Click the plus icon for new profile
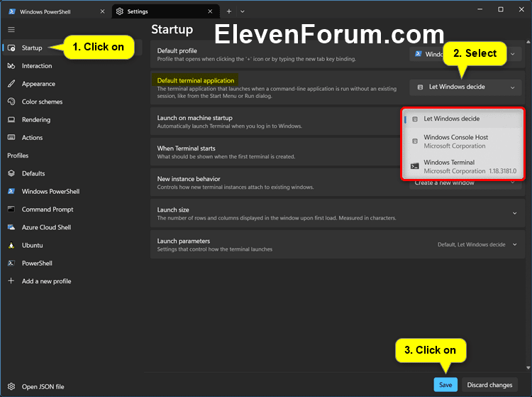This screenshot has height=397, width=532. tap(11, 281)
